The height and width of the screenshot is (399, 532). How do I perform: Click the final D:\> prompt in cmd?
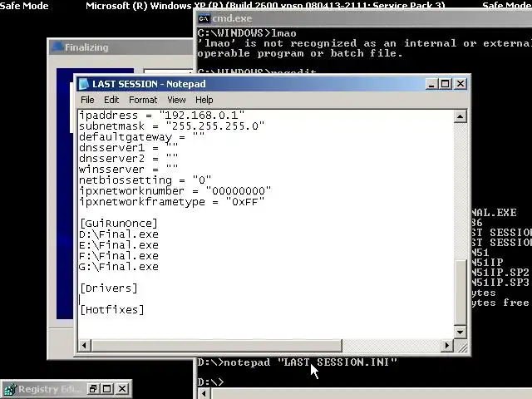coord(210,382)
